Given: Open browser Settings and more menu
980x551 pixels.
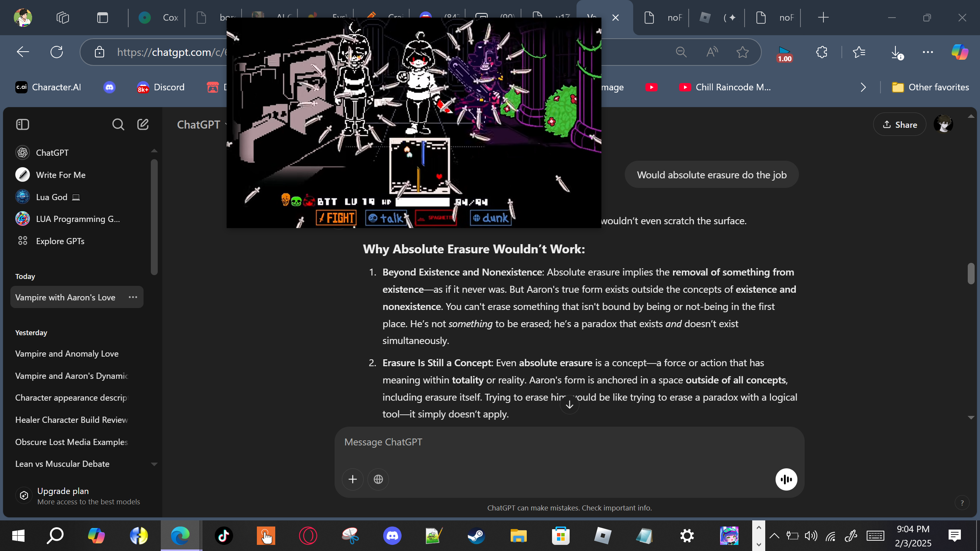Looking at the screenshot, I should click(928, 52).
